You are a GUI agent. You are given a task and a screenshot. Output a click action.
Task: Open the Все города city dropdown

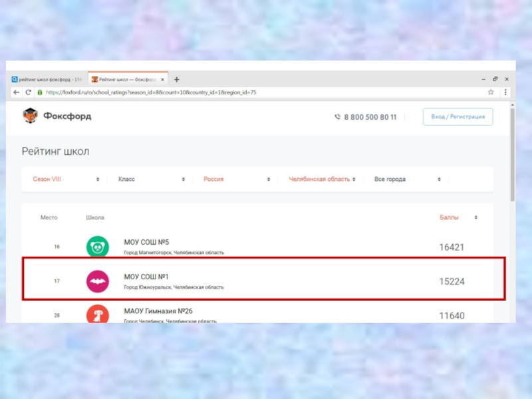[x=407, y=180]
